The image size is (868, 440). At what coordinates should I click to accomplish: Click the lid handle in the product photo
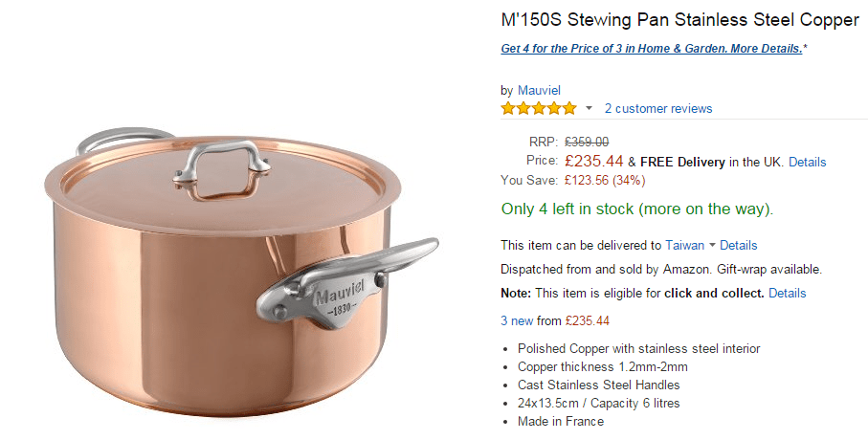tap(213, 161)
